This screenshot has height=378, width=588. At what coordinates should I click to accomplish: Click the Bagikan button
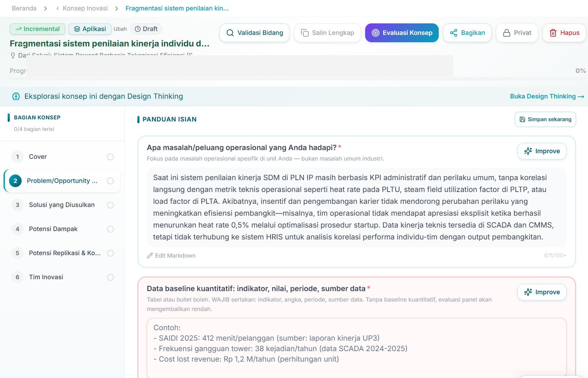click(x=467, y=33)
